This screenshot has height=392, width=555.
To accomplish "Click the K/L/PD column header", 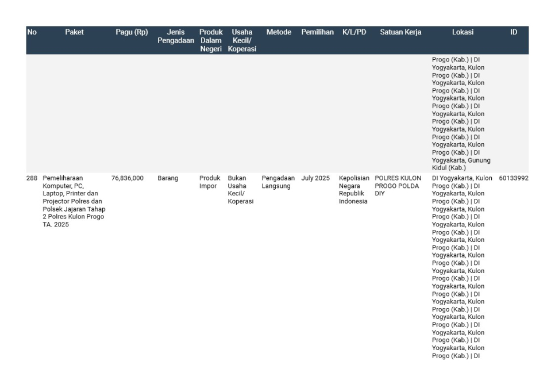I will click(x=354, y=33).
